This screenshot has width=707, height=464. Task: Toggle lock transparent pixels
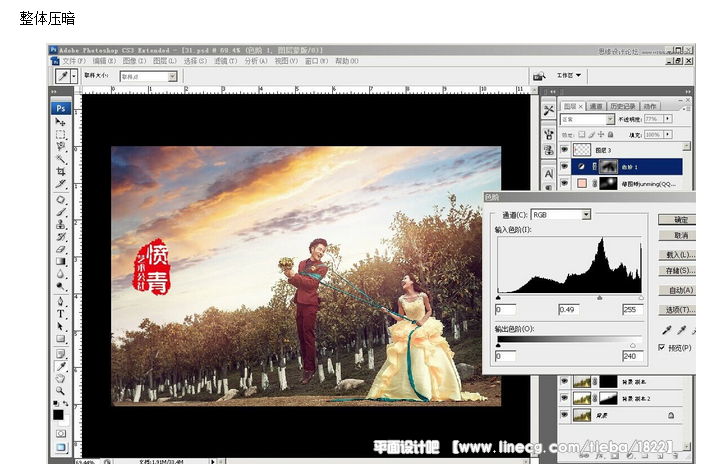click(x=582, y=134)
